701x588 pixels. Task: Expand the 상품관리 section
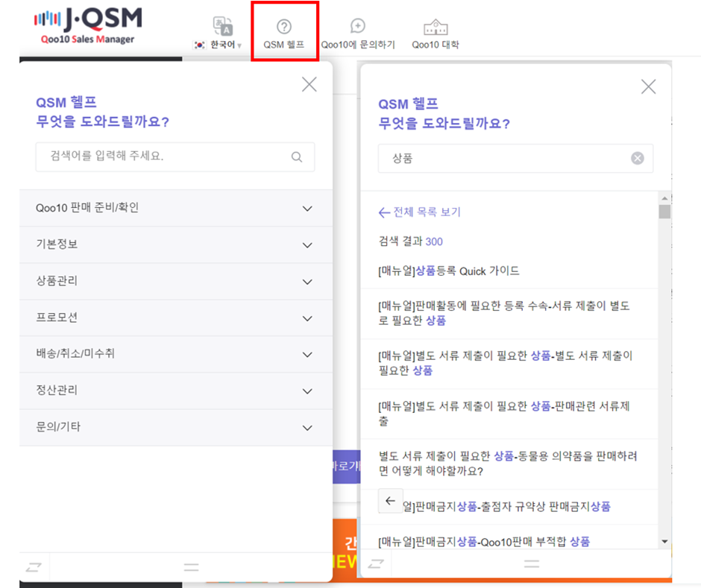(176, 282)
